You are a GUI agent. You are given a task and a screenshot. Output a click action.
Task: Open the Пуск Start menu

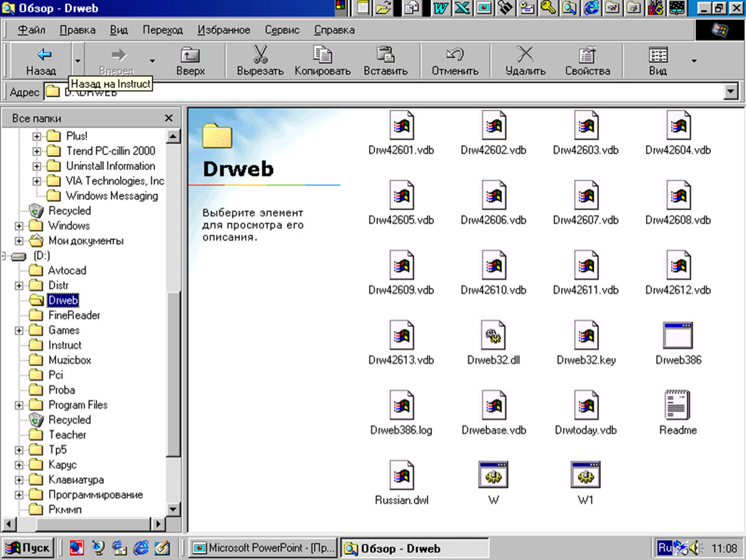28,548
